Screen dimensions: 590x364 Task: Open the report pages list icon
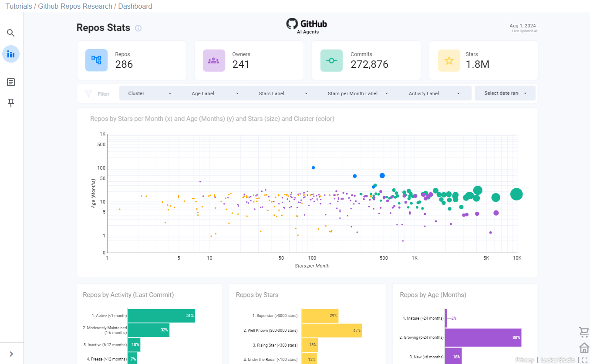click(x=10, y=82)
